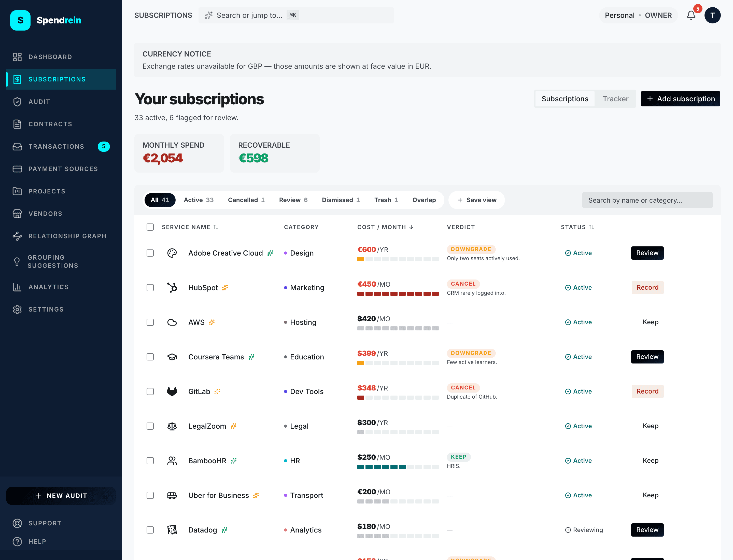Click the Spendrein logo icon
Viewport: 733px width, 560px height.
[20, 20]
